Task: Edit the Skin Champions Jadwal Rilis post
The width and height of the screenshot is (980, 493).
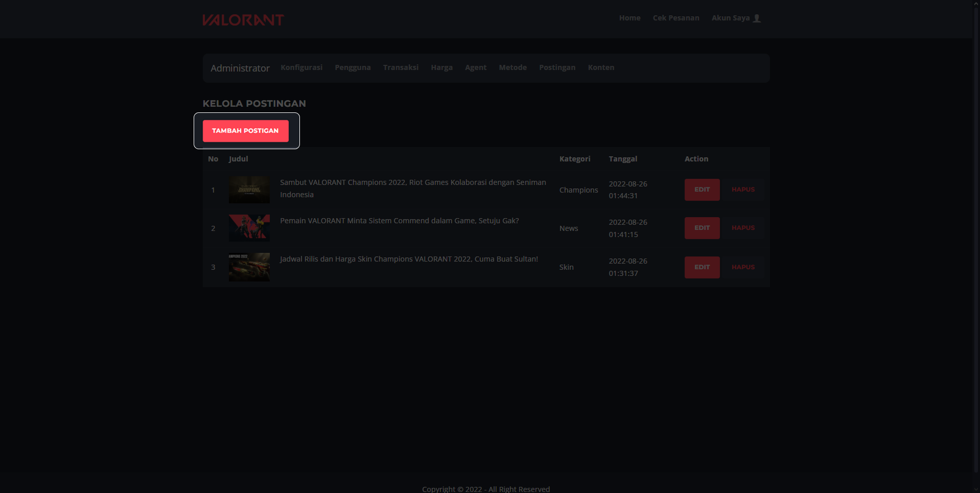Action: (x=702, y=267)
